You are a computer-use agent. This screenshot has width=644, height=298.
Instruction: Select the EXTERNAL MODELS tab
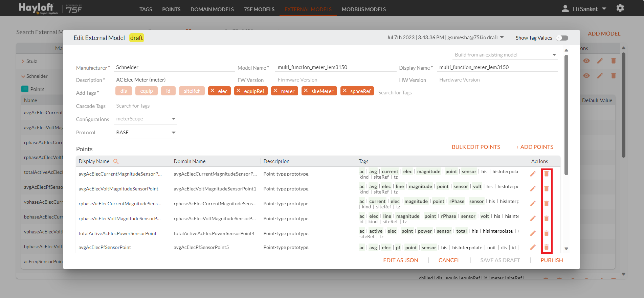(x=308, y=9)
